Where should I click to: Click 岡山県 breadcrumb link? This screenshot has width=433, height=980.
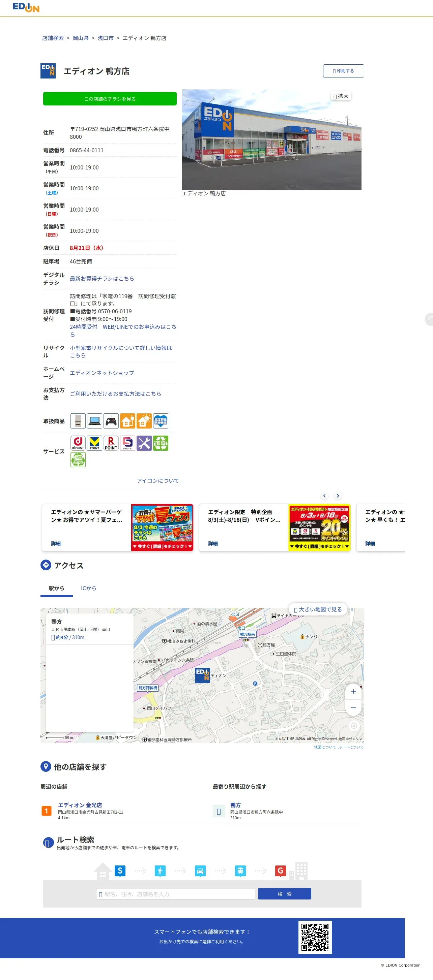pyautogui.click(x=80, y=38)
